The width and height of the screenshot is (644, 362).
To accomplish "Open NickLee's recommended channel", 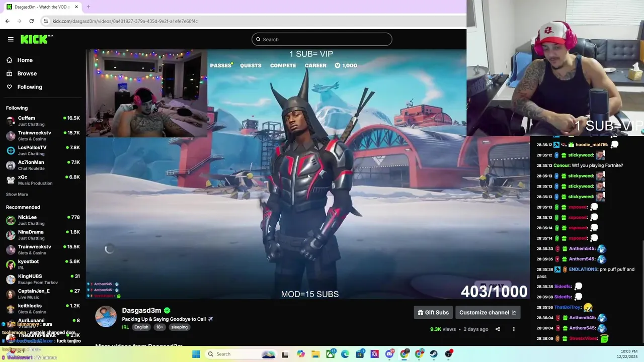I will tap(43, 220).
